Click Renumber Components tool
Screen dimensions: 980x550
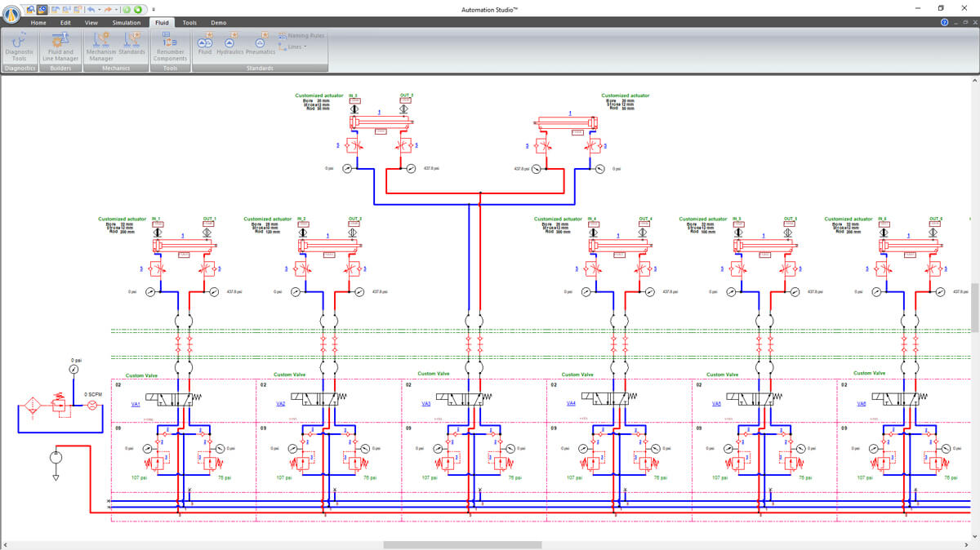171,46
